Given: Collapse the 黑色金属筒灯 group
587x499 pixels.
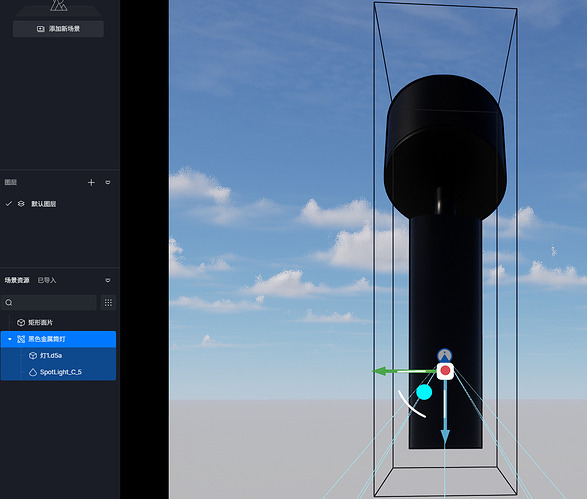Looking at the screenshot, I should pyautogui.click(x=10, y=339).
